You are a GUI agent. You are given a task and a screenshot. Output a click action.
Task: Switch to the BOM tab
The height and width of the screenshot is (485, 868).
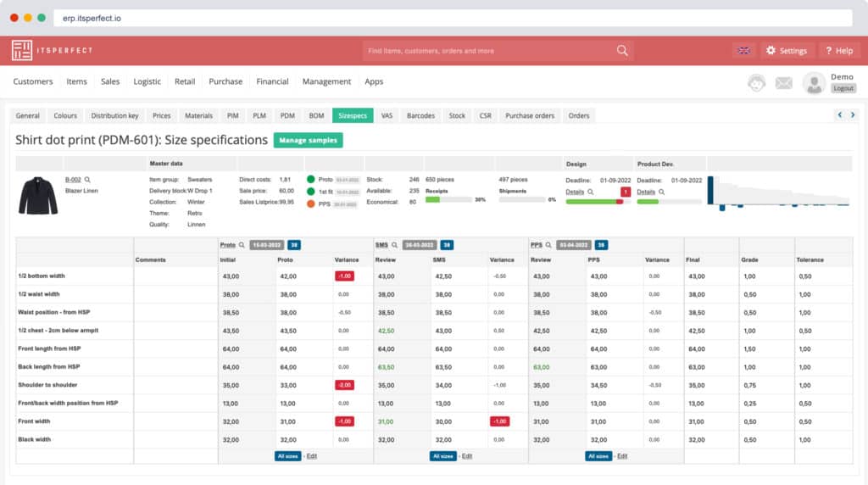tap(317, 115)
